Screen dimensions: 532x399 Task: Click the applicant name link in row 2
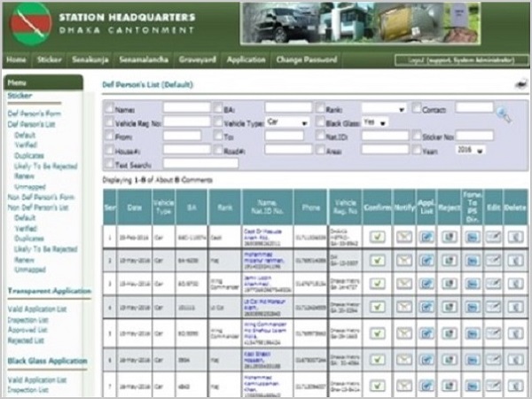click(264, 257)
